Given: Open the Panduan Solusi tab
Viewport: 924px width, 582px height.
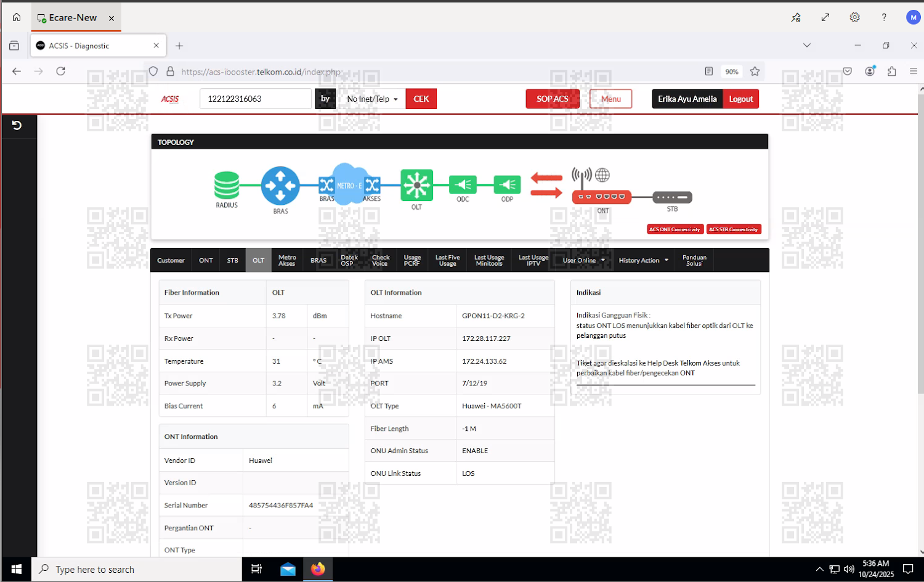Looking at the screenshot, I should [x=694, y=260].
